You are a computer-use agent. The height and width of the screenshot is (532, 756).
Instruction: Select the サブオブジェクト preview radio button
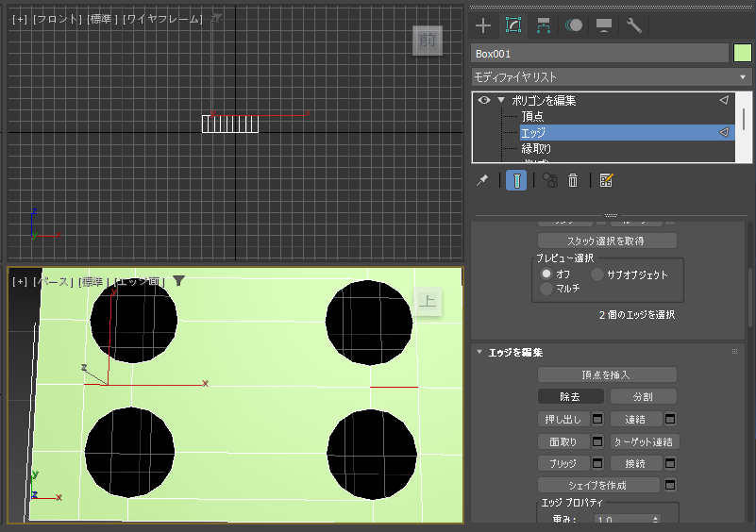(597, 274)
